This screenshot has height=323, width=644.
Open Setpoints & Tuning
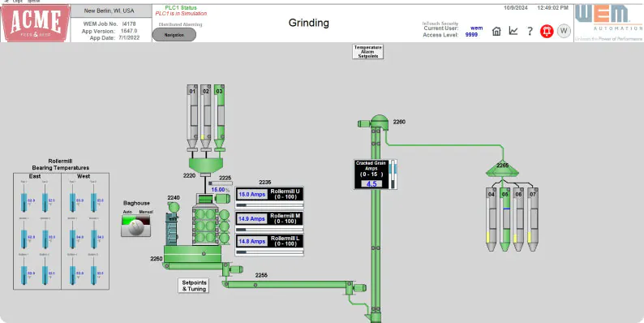pyautogui.click(x=194, y=286)
